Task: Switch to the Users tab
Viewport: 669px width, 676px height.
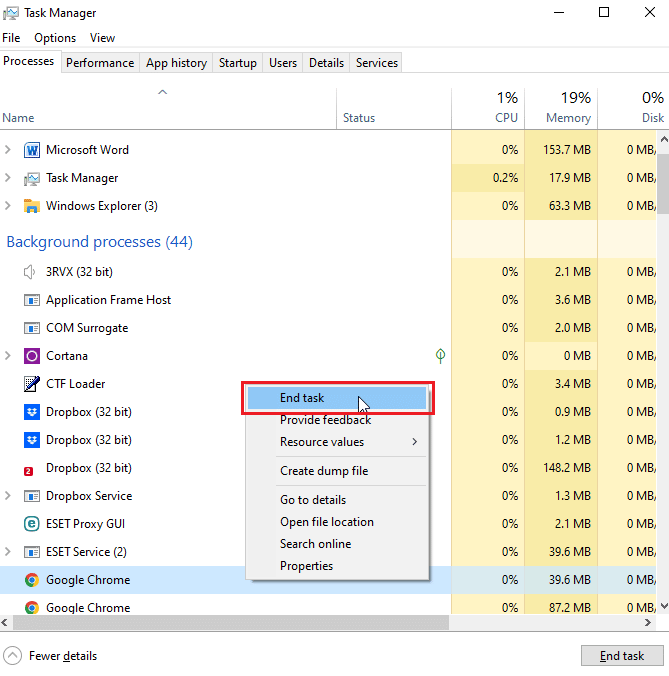Action: pyautogui.click(x=283, y=63)
